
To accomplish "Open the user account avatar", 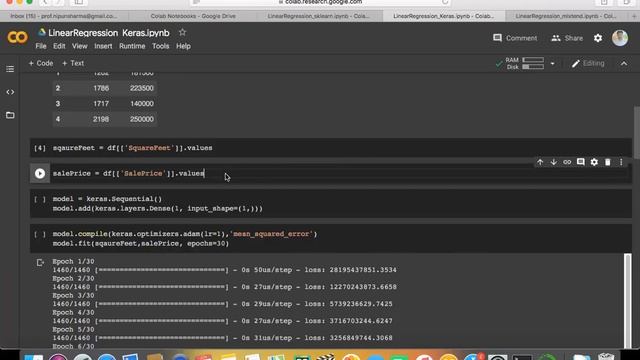I will pyautogui.click(x=620, y=38).
